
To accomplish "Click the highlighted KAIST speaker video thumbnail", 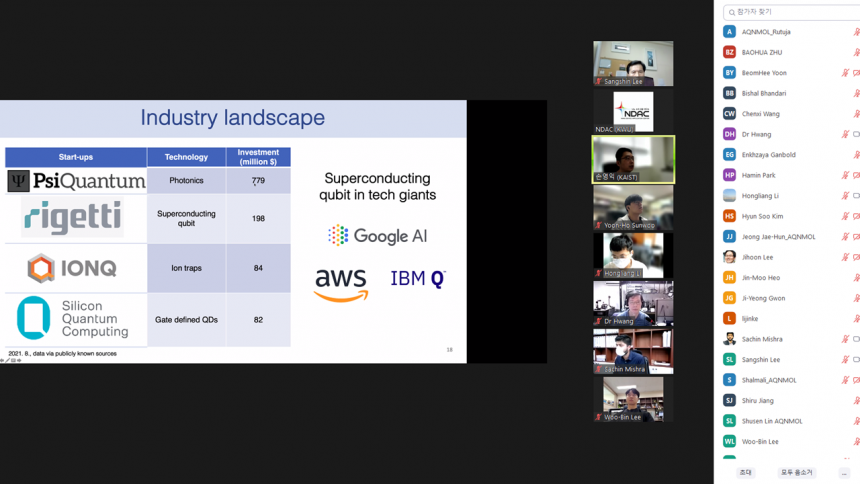I will coord(633,159).
